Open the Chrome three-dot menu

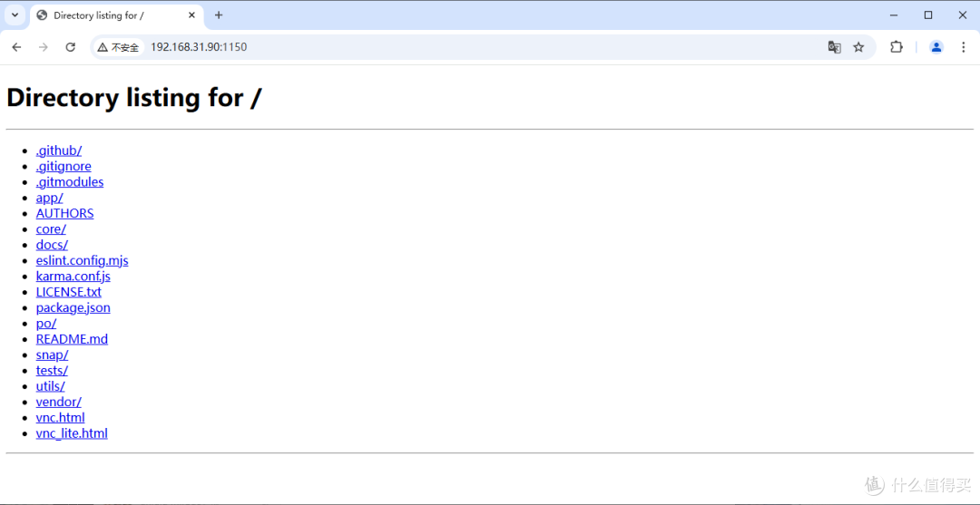click(x=964, y=47)
